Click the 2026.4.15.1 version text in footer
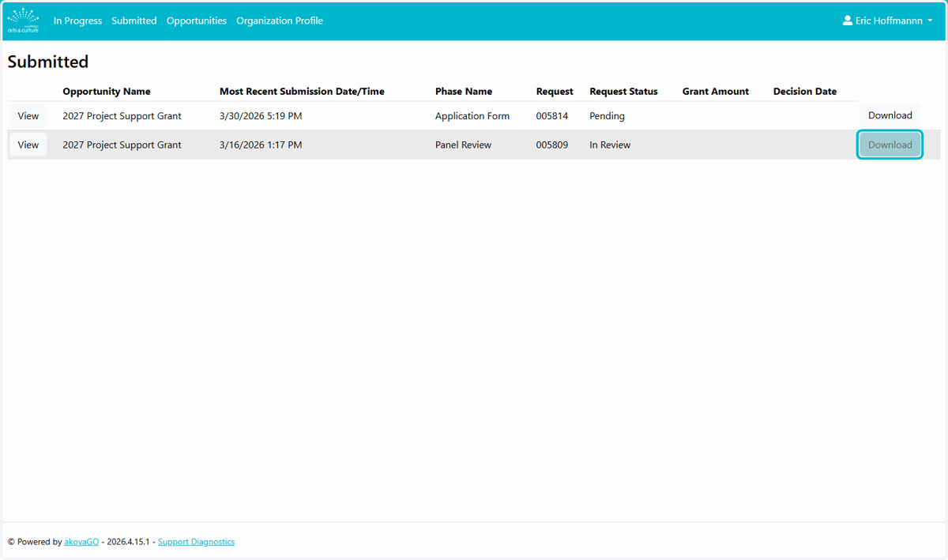 pyautogui.click(x=128, y=542)
